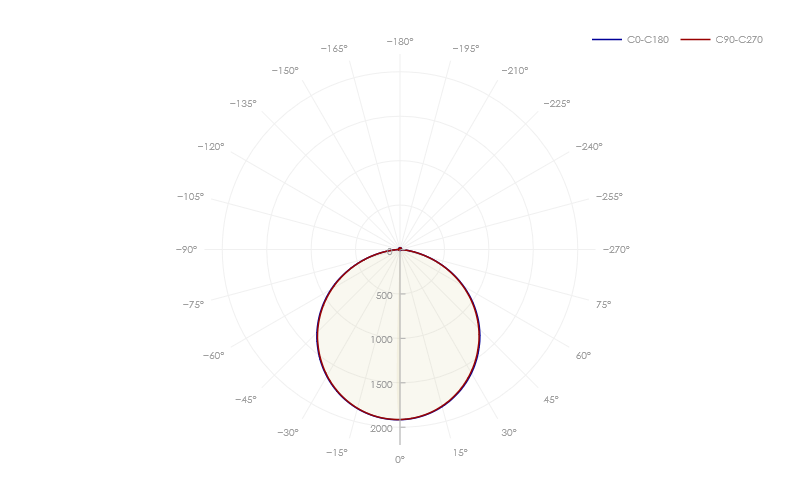Screen dimensions: 800x500
Task: Click the 500 radial tick label
Action: coord(383,295)
